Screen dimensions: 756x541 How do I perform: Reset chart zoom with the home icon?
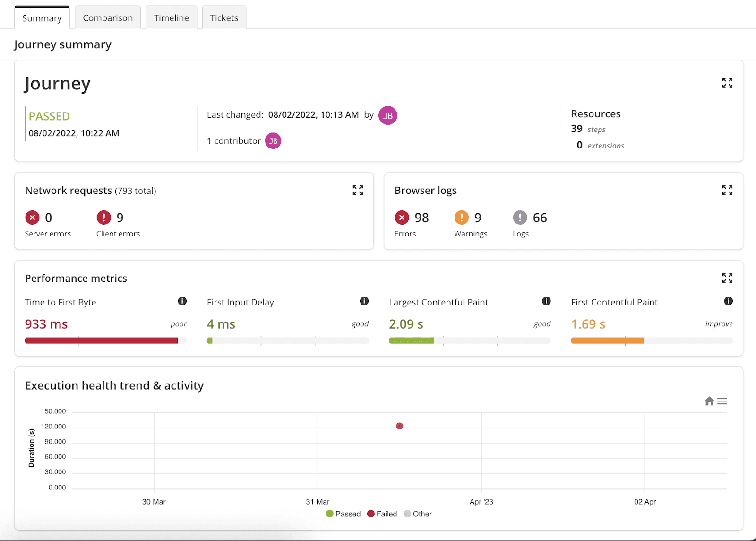click(709, 401)
